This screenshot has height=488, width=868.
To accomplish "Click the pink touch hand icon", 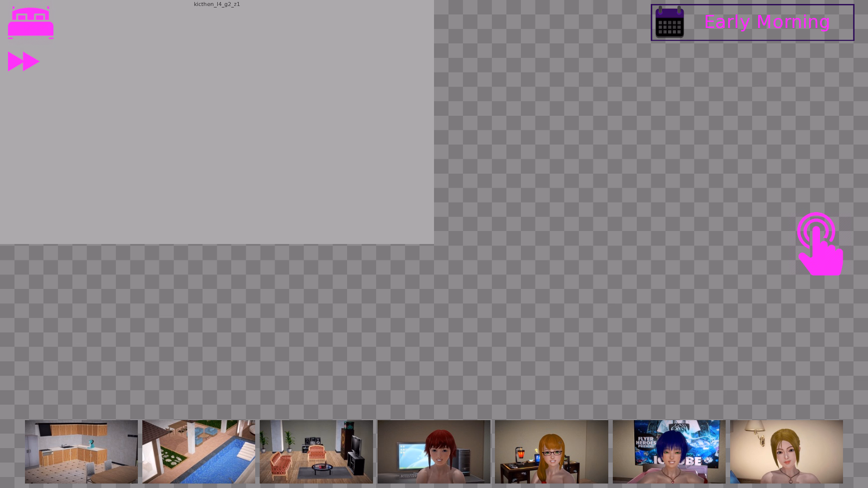I will [x=820, y=244].
